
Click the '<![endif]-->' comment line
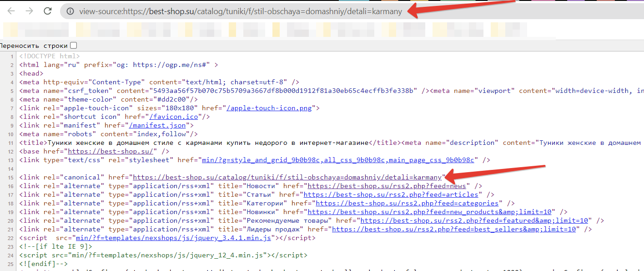[44, 264]
